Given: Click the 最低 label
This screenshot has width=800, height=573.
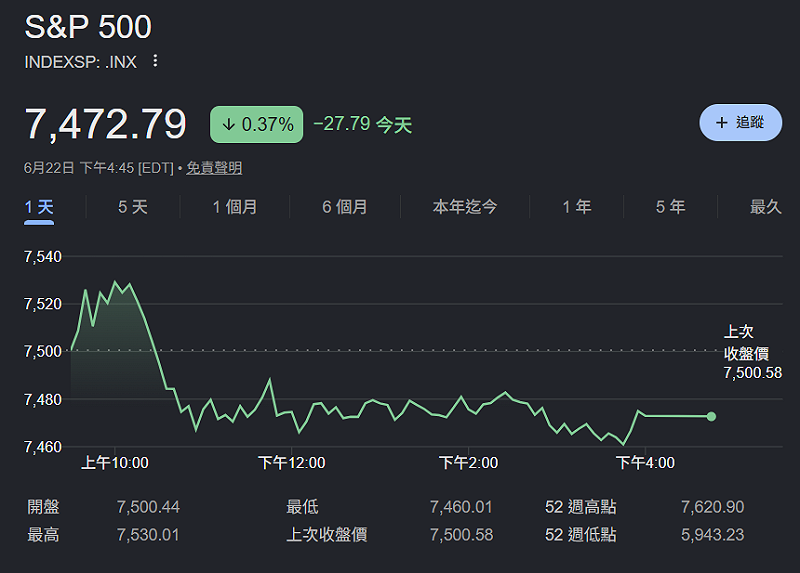Looking at the screenshot, I should [x=302, y=507].
